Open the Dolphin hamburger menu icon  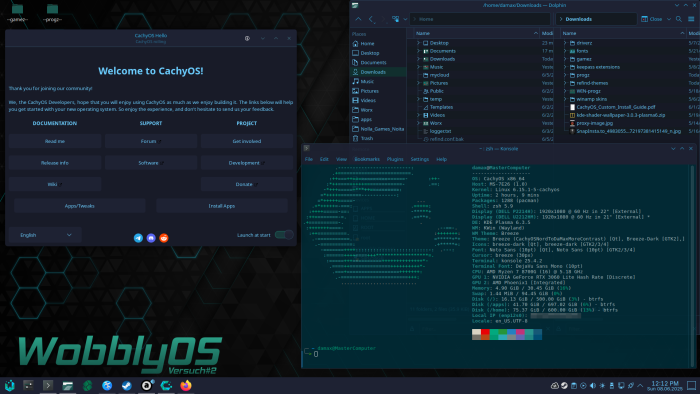(691, 19)
